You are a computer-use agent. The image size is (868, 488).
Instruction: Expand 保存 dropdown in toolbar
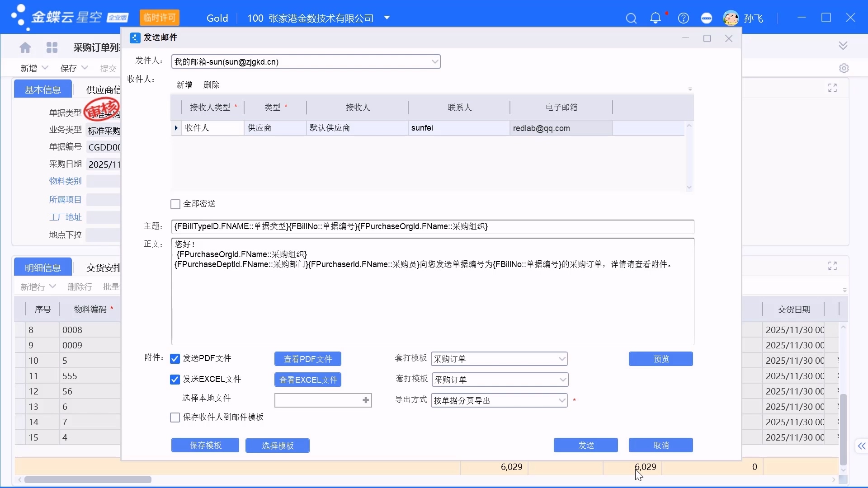[85, 68]
